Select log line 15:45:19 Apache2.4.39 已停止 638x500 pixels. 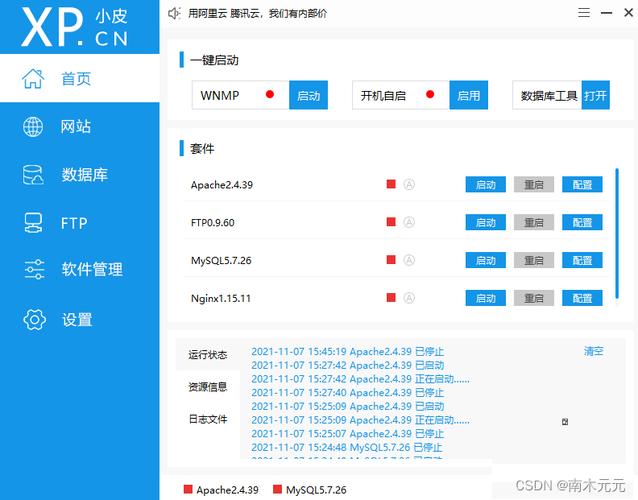click(x=347, y=351)
